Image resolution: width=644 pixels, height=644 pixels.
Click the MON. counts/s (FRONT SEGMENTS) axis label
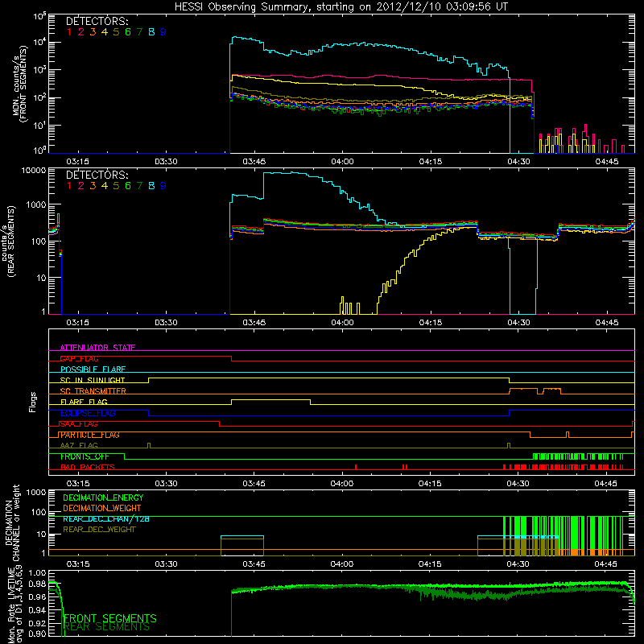pyautogui.click(x=21, y=85)
